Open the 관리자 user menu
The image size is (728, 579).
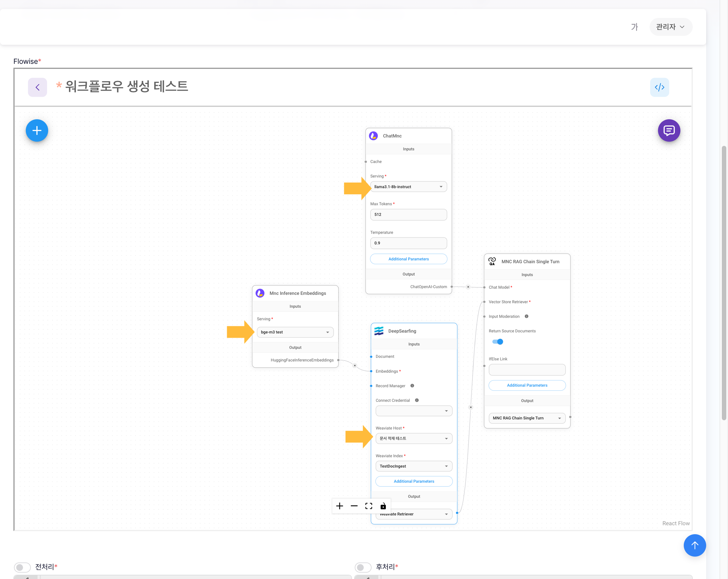click(670, 27)
